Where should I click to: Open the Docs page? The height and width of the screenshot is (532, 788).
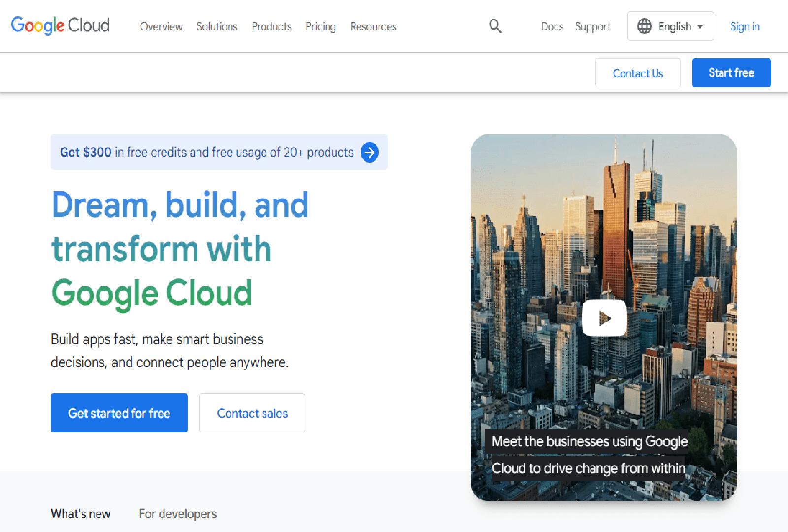tap(552, 27)
